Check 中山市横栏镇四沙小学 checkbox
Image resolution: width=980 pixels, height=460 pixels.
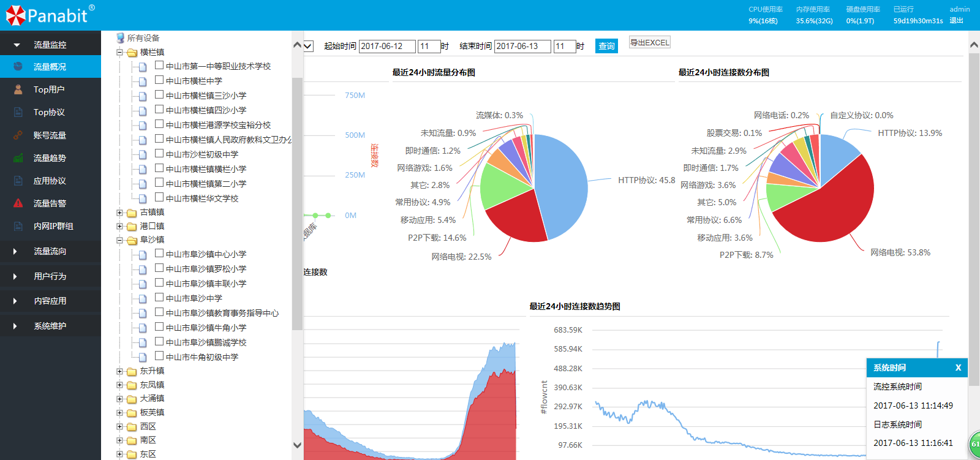click(159, 109)
